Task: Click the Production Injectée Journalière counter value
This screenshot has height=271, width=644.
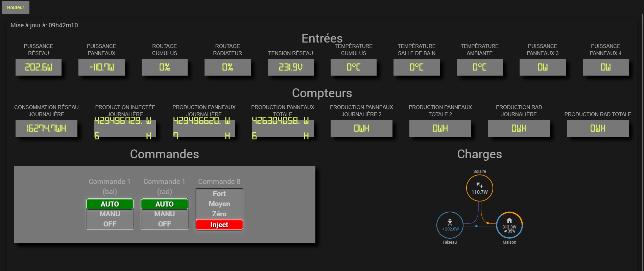Action: pos(125,128)
